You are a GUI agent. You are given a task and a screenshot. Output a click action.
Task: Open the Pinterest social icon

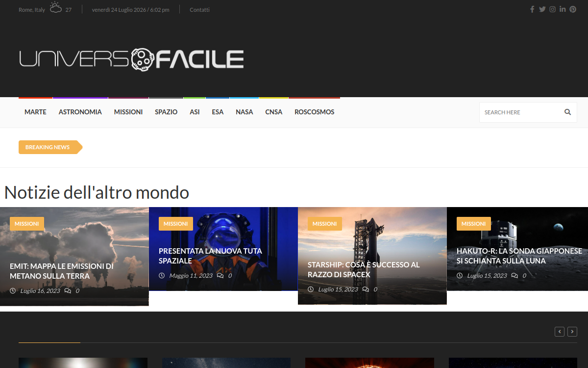pos(573,9)
